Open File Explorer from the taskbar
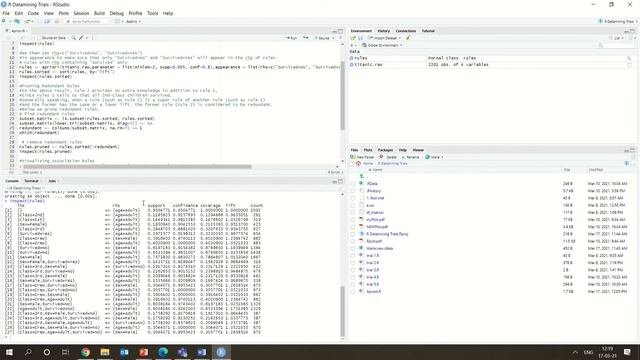The height and width of the screenshot is (360, 640). point(105,352)
